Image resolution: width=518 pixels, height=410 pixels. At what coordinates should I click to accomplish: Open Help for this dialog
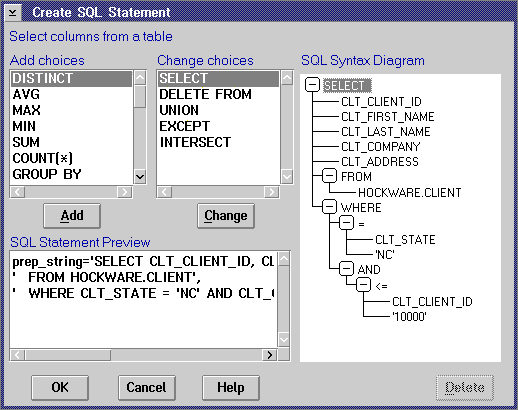coord(231,388)
